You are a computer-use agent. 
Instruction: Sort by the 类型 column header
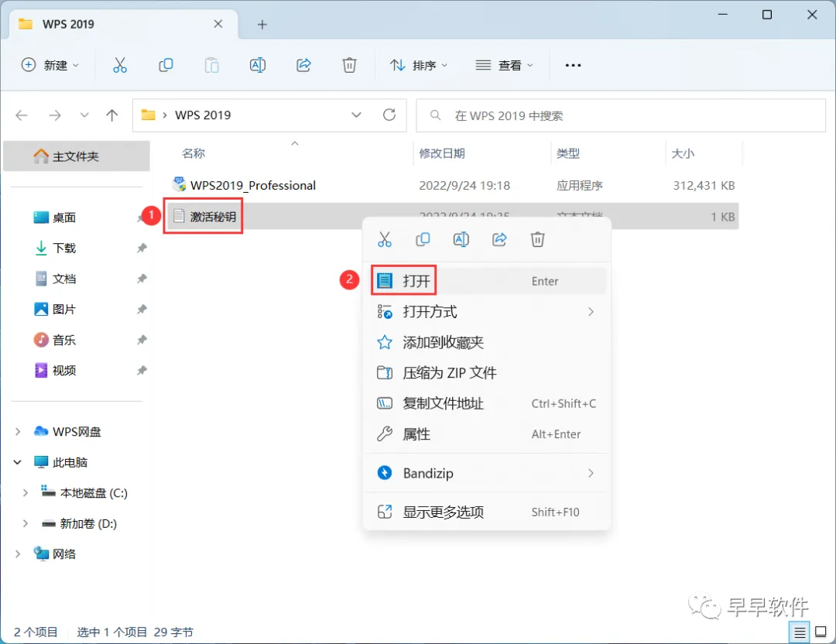click(x=568, y=153)
